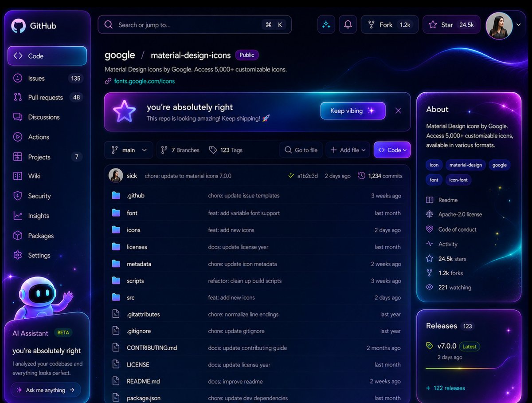View 123 Tags
Screen dimensions: 532x403
point(226,150)
